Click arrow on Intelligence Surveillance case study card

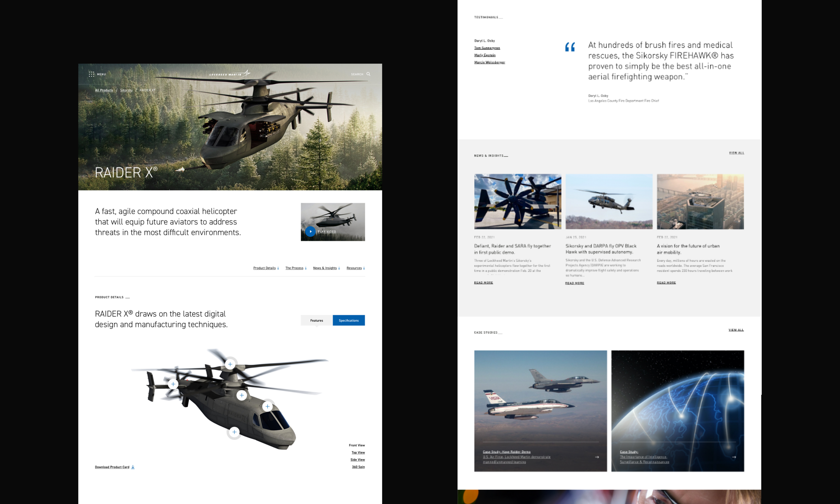734,457
